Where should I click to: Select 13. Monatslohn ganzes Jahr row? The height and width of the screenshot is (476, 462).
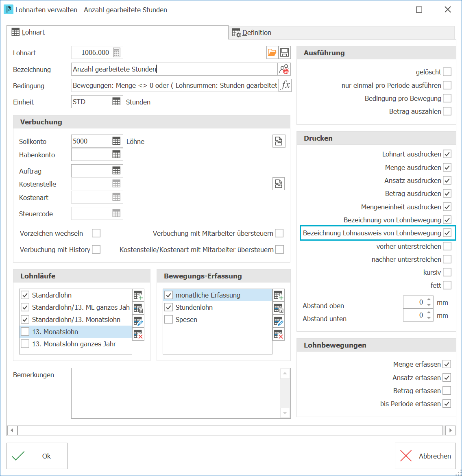pos(76,344)
